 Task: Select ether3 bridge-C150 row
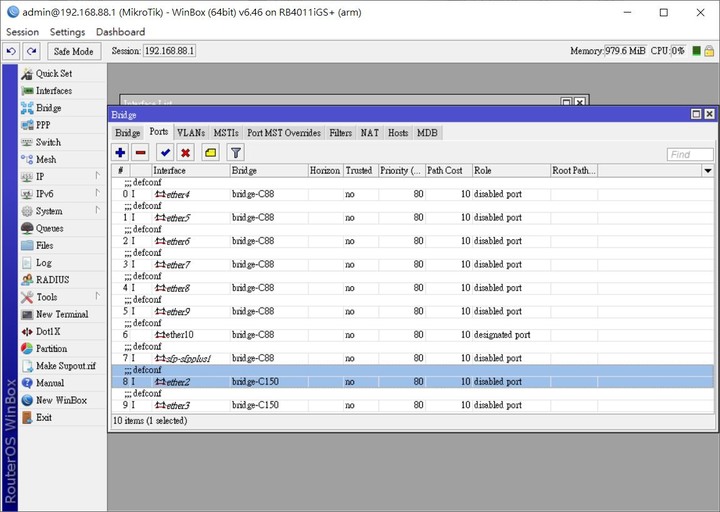point(412,405)
